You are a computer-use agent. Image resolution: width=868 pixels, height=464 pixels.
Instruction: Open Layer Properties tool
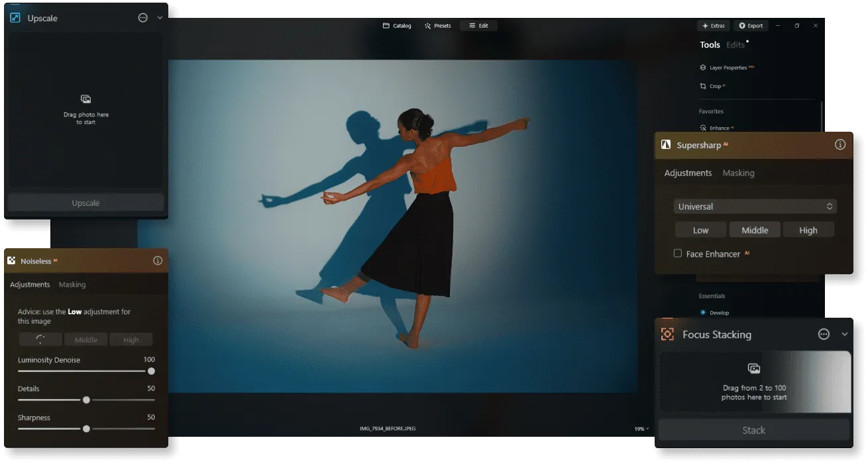[727, 68]
